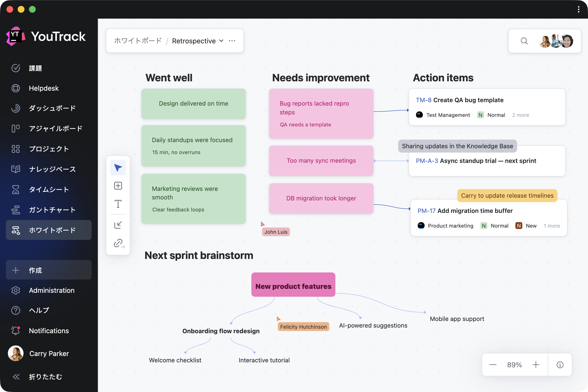
Task: Zoom in with the plus button
Action: (536, 365)
